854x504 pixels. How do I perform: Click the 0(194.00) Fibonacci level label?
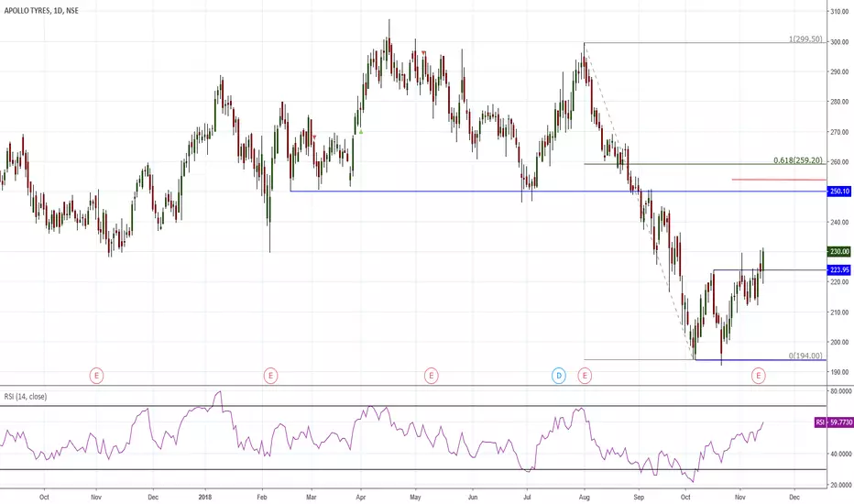(805, 356)
